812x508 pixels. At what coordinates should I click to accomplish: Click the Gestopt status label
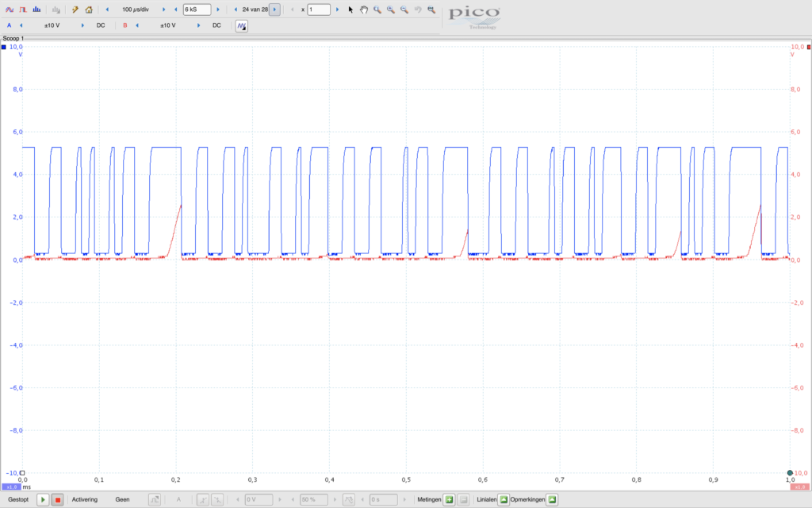click(19, 500)
